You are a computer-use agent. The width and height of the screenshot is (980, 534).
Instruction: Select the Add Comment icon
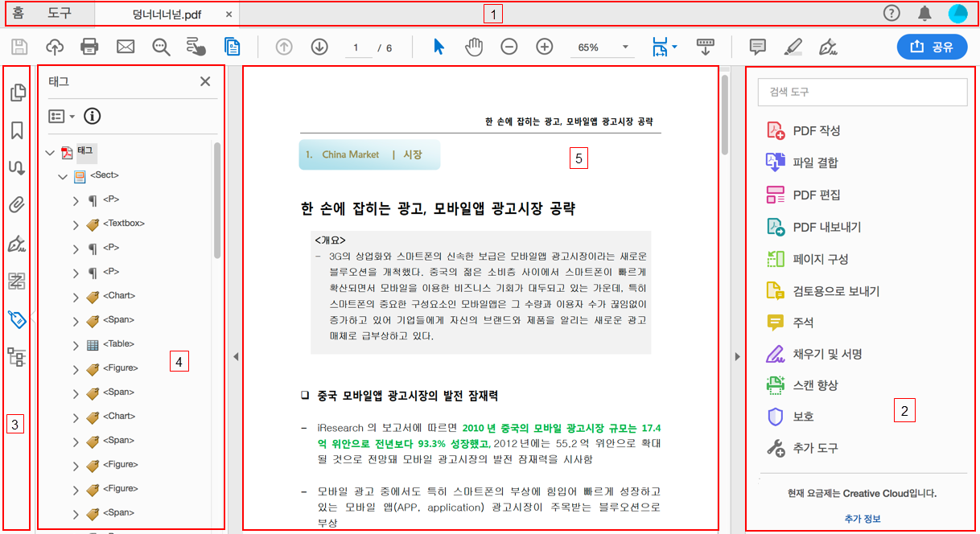point(757,47)
